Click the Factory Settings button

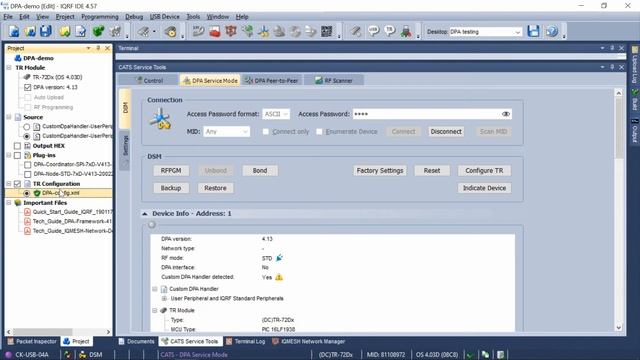click(380, 171)
